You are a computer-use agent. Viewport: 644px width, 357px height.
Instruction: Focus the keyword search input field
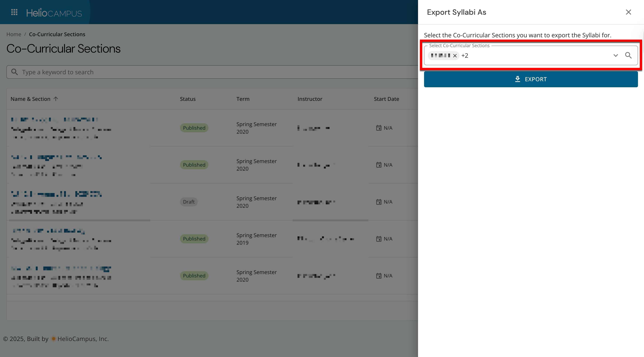(200, 72)
